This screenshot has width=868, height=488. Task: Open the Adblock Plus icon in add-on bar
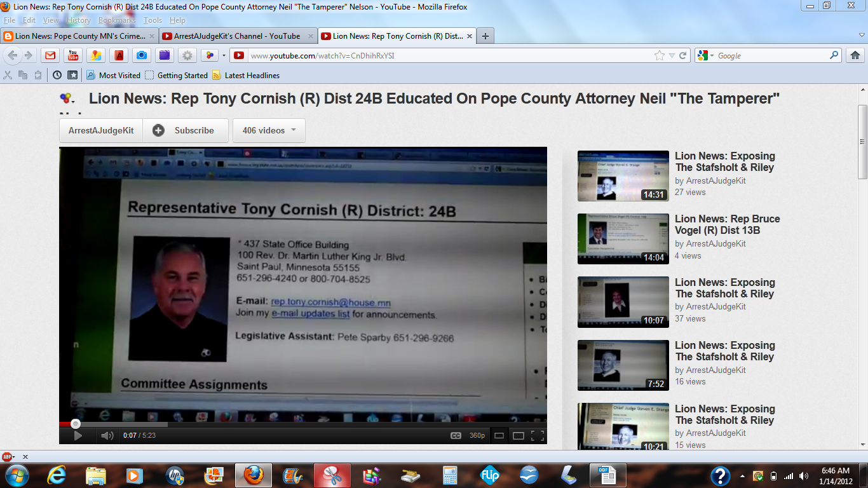pos(8,457)
